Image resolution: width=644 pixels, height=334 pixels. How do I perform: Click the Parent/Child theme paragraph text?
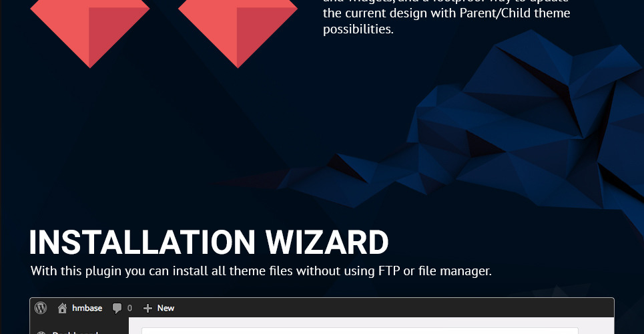pos(446,13)
